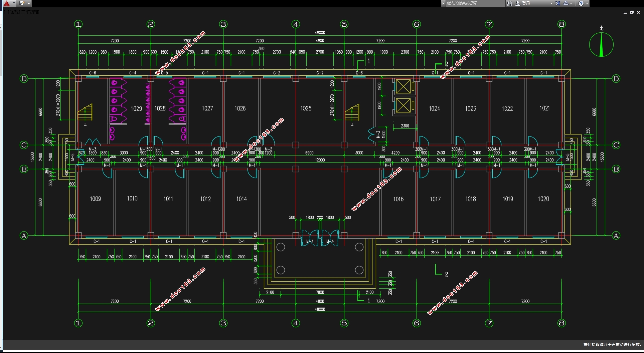Click the Autodesk 360 triangle icon
Screen dimensions: 644x353
[x=566, y=3]
